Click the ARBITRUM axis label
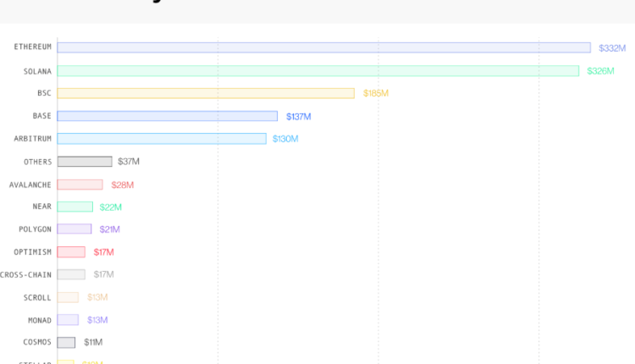 point(33,139)
